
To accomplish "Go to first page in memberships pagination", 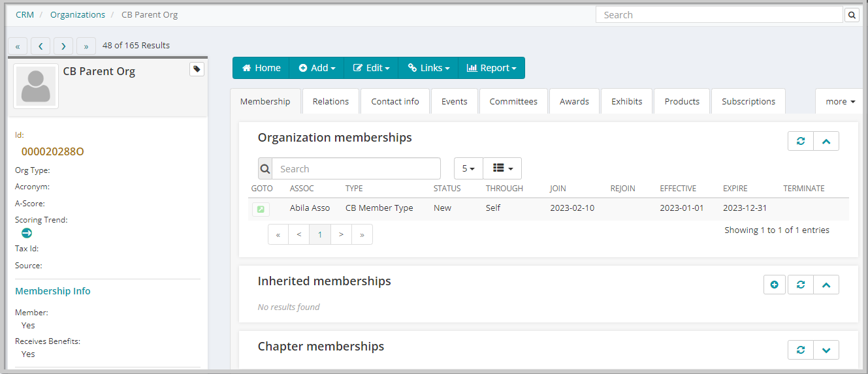I will [278, 234].
